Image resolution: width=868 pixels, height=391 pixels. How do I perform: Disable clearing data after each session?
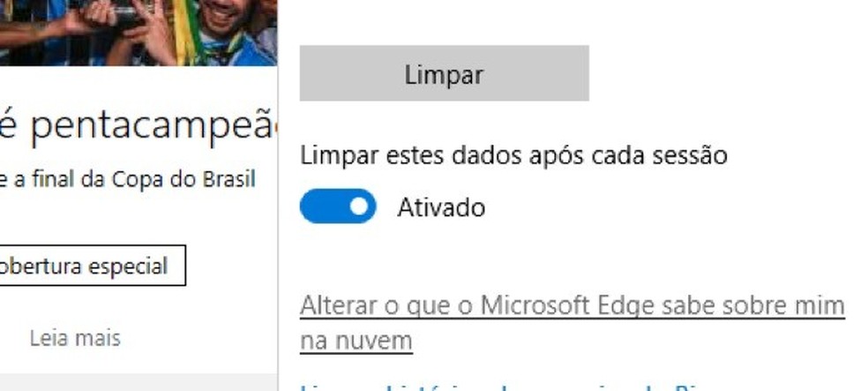(x=338, y=206)
